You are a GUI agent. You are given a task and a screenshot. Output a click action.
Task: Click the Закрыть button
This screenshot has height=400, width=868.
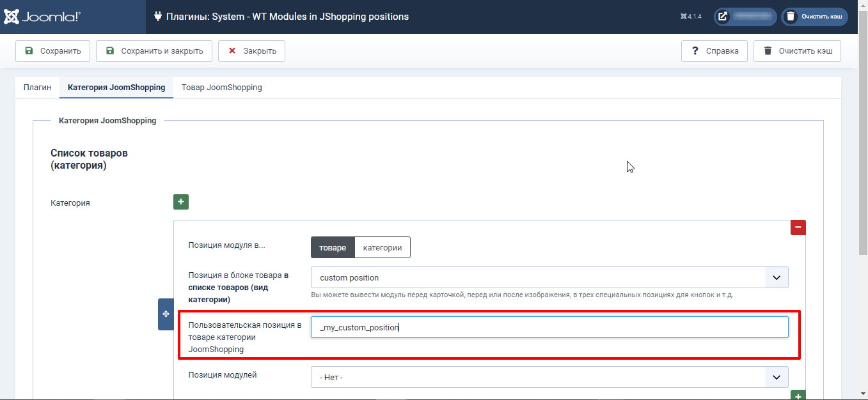[x=251, y=51]
